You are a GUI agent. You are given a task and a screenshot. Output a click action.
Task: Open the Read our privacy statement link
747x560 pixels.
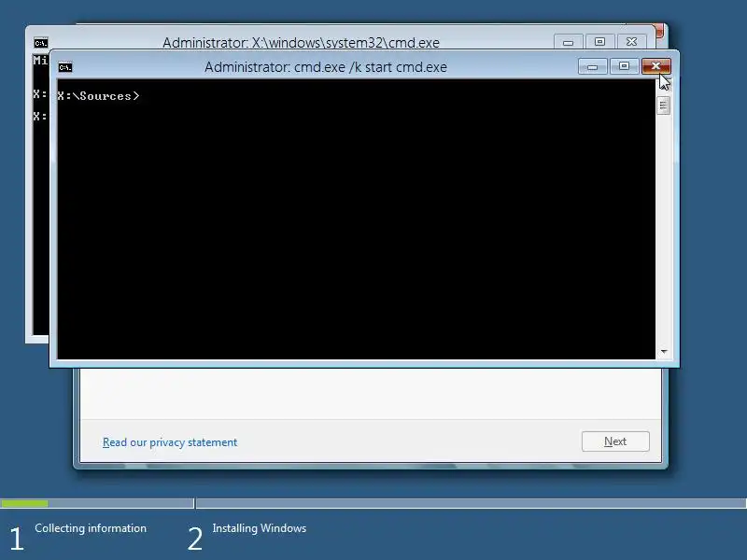[170, 442]
